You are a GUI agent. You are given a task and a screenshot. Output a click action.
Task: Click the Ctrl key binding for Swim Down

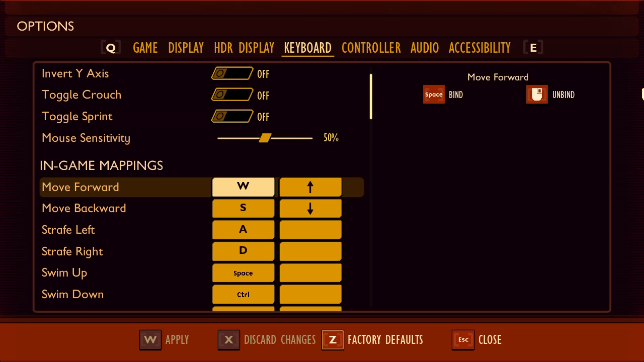[243, 294]
